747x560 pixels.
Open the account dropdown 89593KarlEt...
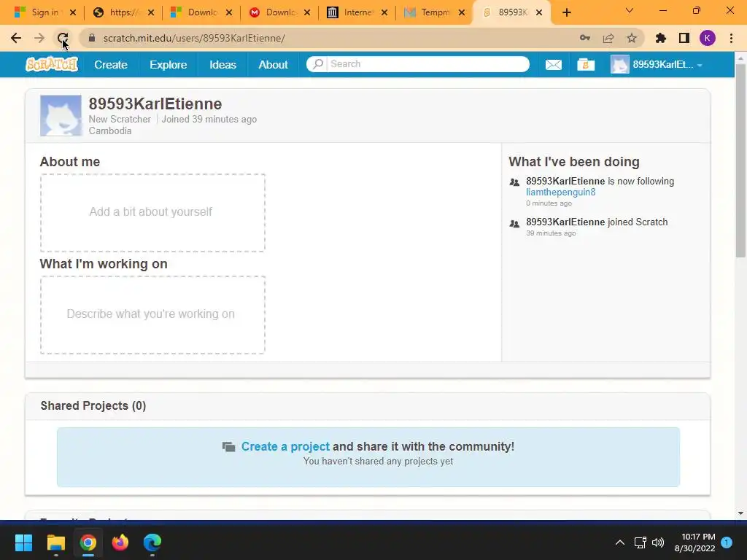(657, 64)
